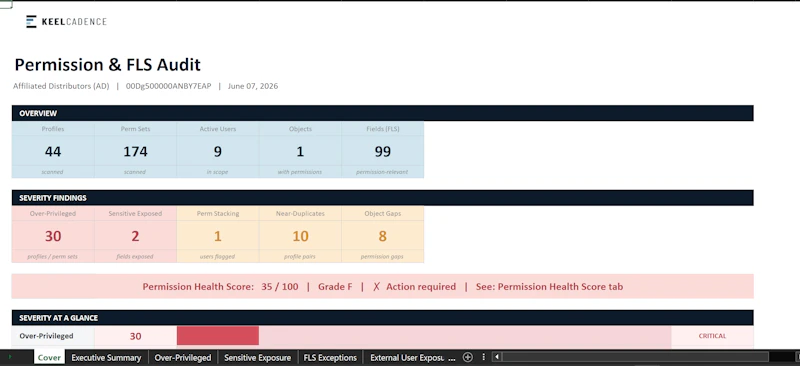Click the 30 value in Severity at a Glance
Image resolution: width=800 pixels, height=366 pixels.
pyautogui.click(x=135, y=336)
